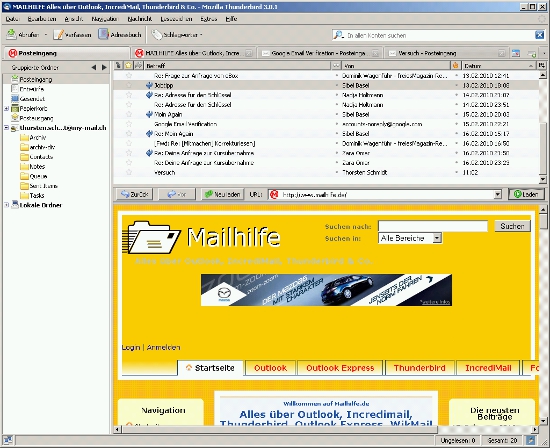Expand Lokale Ordner
This screenshot has height=448, width=550.
pos(6,205)
